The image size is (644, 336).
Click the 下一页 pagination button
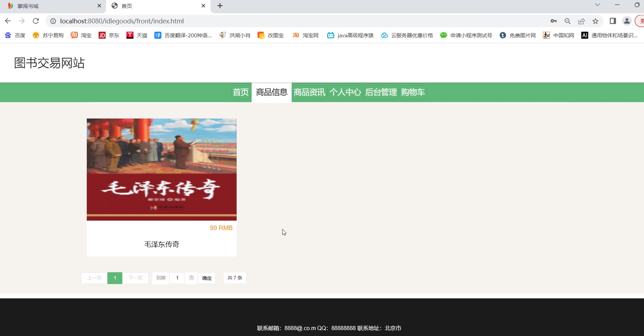[x=136, y=278]
